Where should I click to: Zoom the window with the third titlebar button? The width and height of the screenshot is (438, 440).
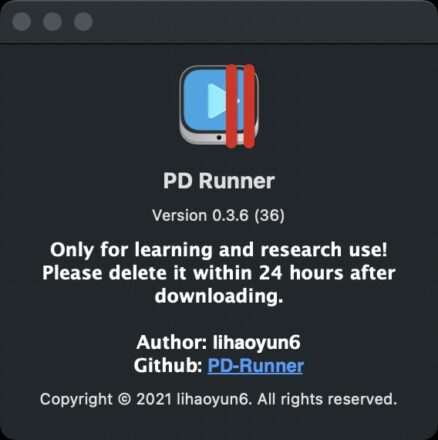[83, 22]
